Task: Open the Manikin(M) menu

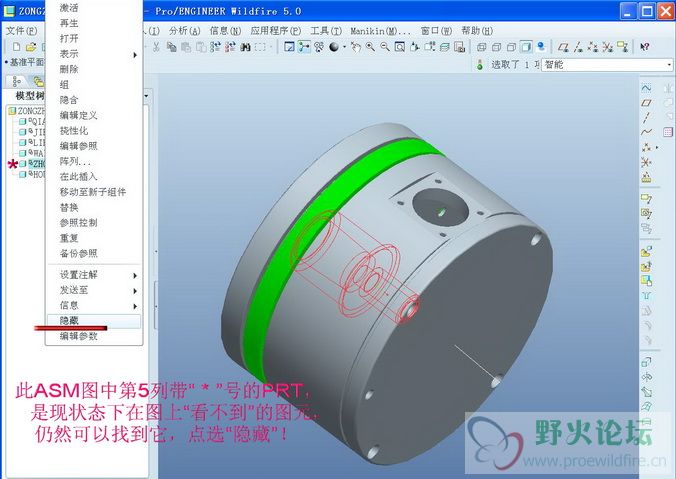Action: [x=380, y=31]
